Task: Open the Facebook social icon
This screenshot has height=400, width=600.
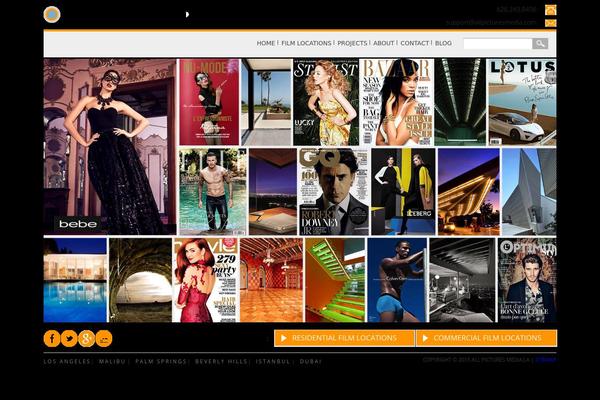Action: click(52, 338)
